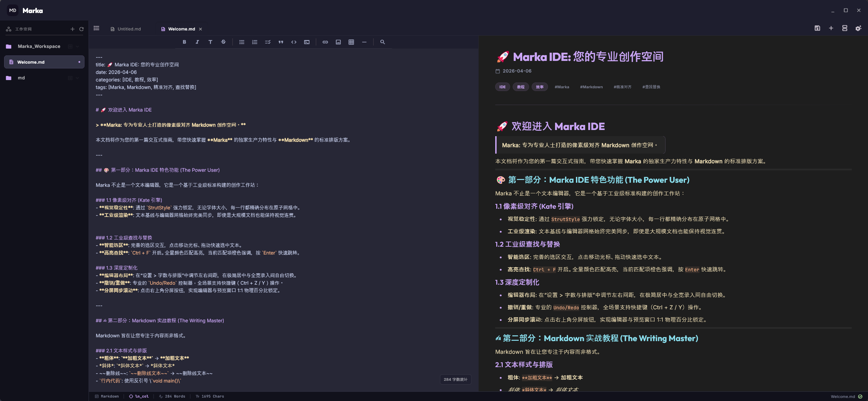Insert a hyperlink
The image size is (868, 401).
point(325,42)
